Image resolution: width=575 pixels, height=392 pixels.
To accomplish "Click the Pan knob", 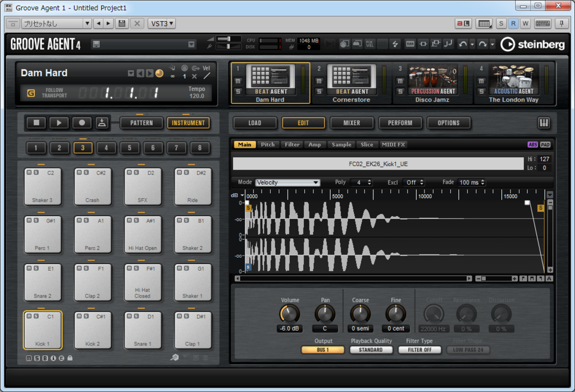I will (x=325, y=314).
